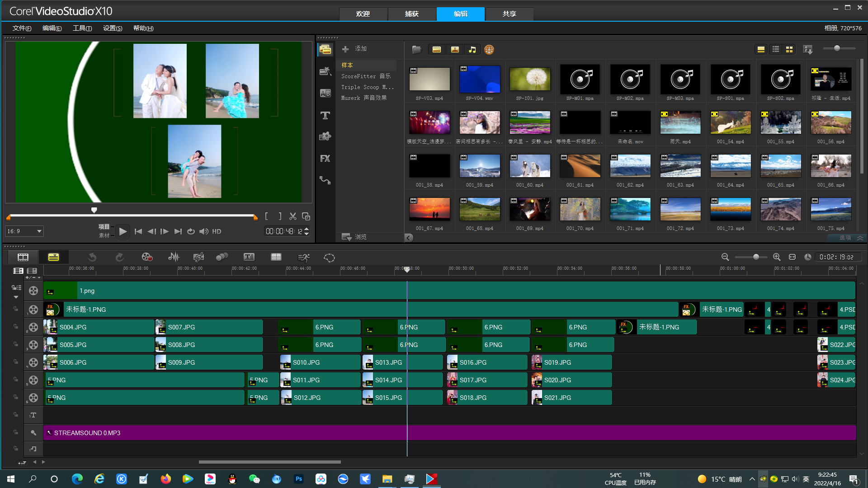This screenshot has width=868, height=488.
Task: Adjust the library thumbnail size slider
Action: tap(837, 48)
